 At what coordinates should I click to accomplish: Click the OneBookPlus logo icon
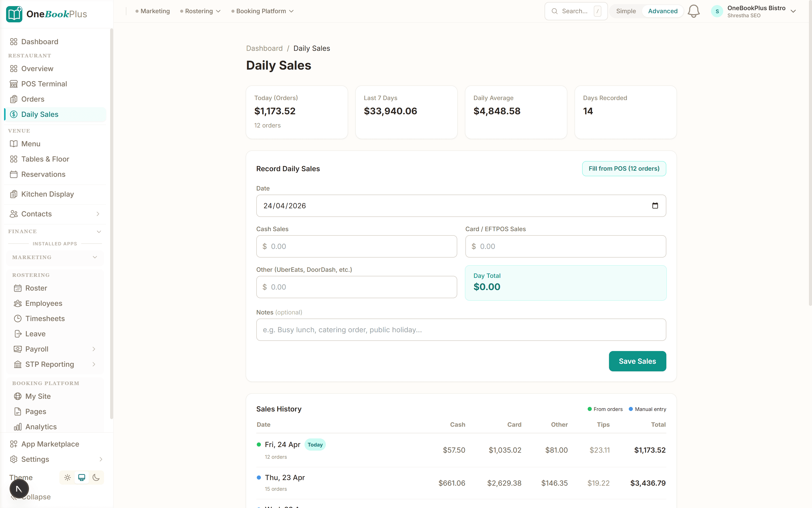(14, 14)
